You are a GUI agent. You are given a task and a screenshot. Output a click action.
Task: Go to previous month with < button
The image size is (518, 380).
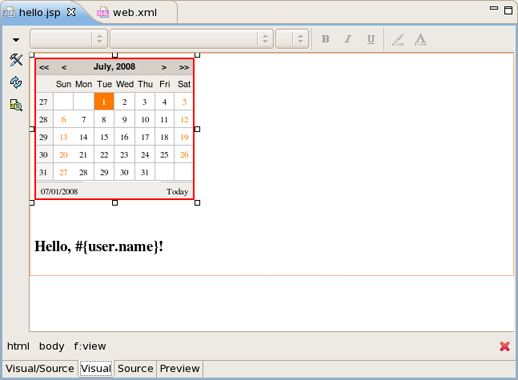64,67
